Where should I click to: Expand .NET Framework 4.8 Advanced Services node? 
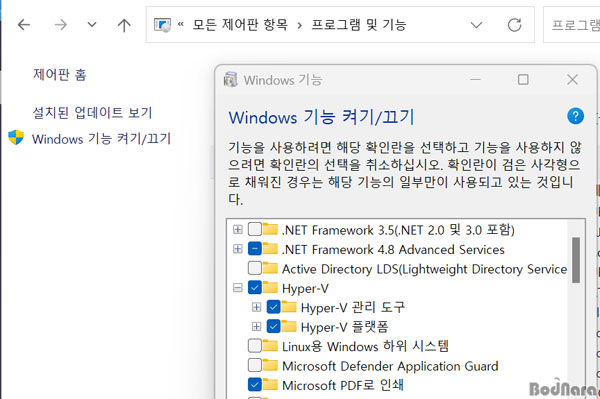238,249
